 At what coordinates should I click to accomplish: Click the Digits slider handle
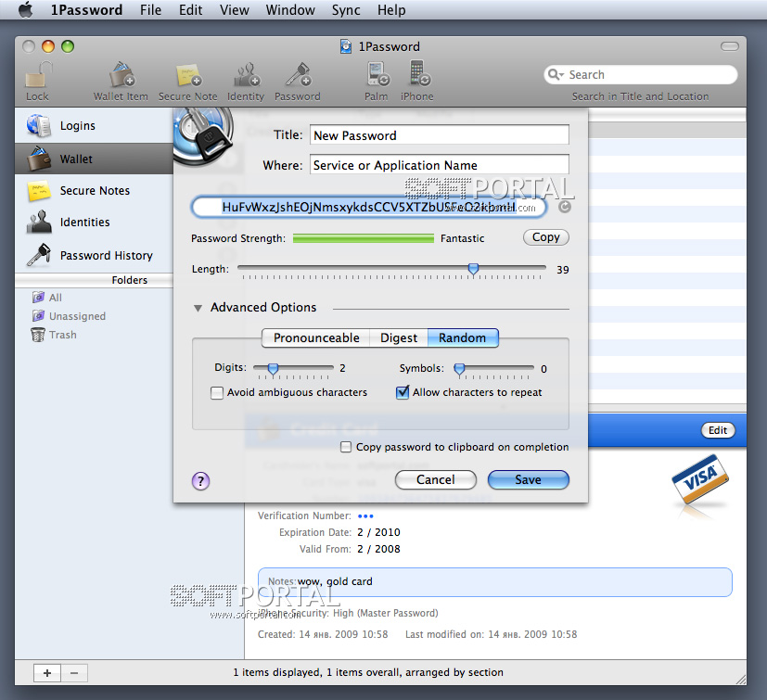point(273,368)
